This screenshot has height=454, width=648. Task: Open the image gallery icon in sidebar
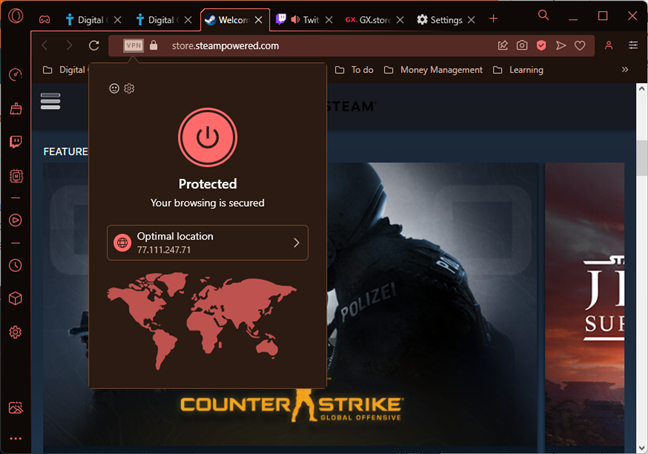pos(16,408)
